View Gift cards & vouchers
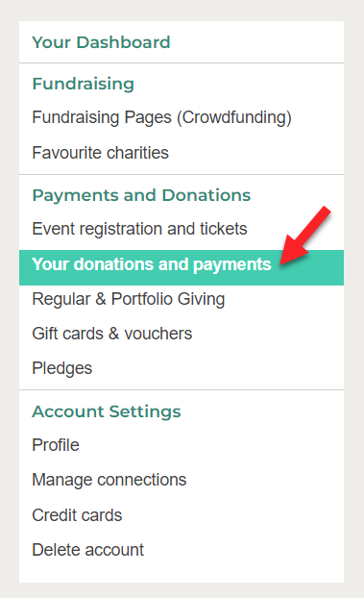The width and height of the screenshot is (364, 598). point(112,334)
